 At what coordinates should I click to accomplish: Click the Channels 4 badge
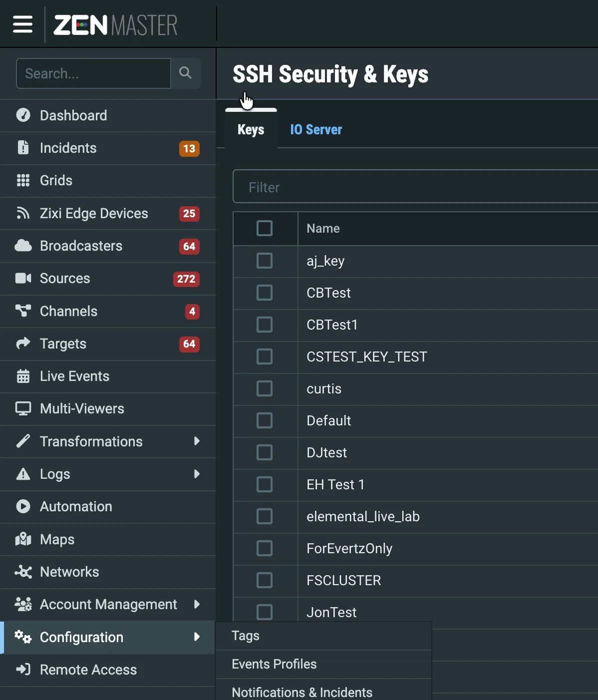point(192,311)
